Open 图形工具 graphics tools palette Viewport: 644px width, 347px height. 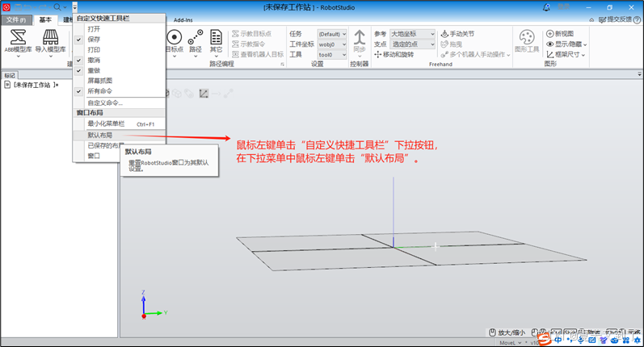527,41
